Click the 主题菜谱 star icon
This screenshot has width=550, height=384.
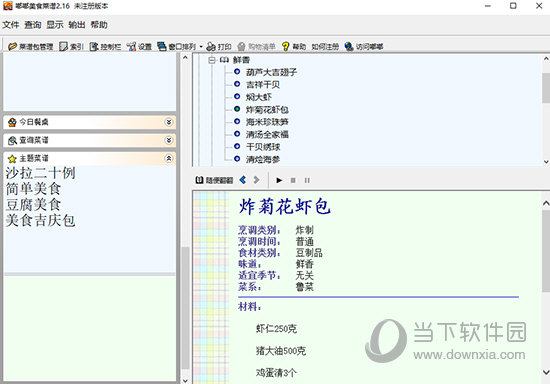12,159
